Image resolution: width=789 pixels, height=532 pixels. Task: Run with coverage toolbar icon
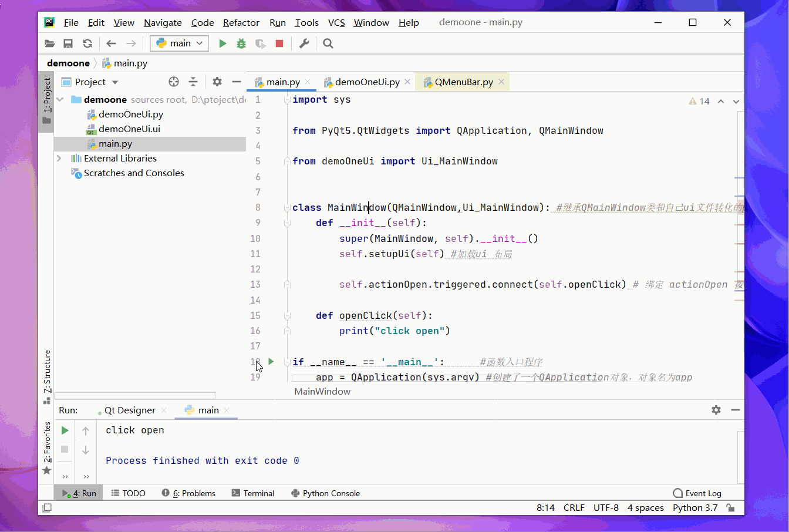point(261,43)
